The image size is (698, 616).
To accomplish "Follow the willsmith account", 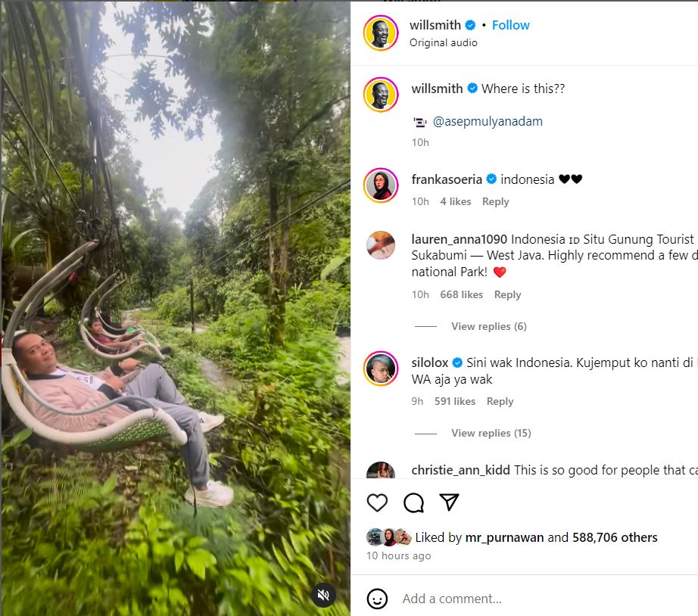I will 510,26.
